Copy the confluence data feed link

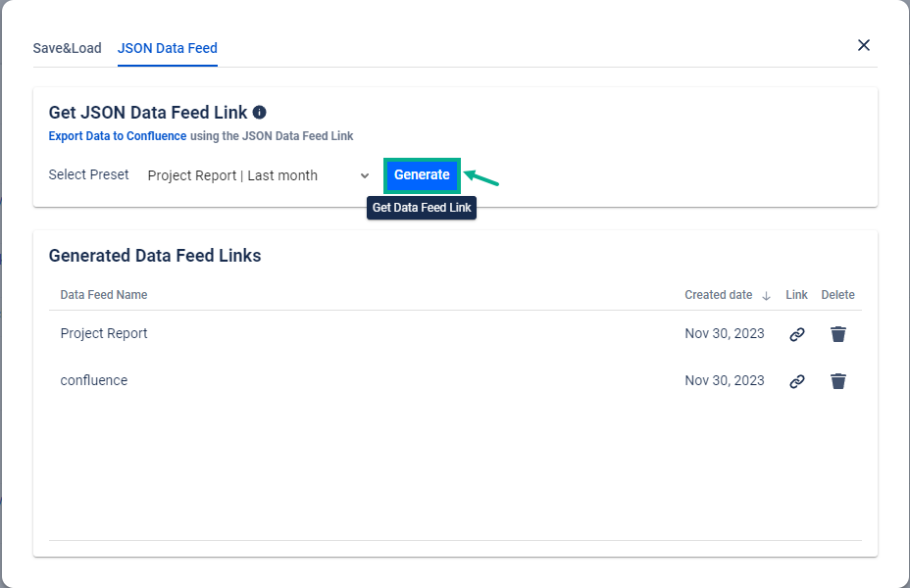point(796,380)
